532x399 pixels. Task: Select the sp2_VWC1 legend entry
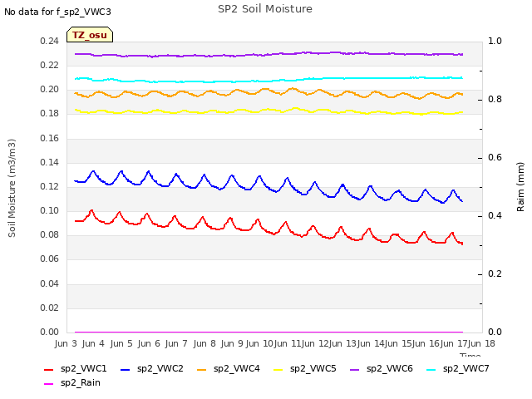pos(76,368)
